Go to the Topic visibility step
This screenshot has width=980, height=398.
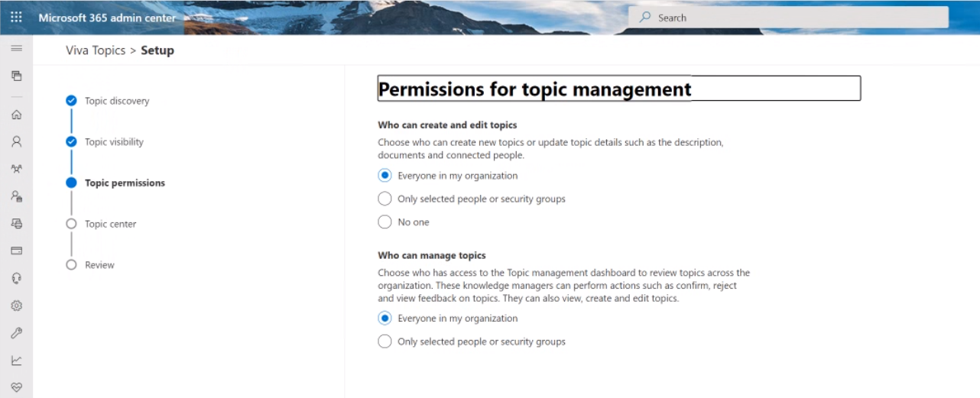point(114,142)
